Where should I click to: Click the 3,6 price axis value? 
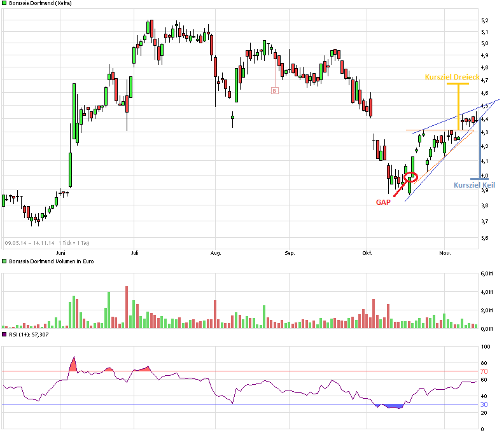[x=484, y=238]
